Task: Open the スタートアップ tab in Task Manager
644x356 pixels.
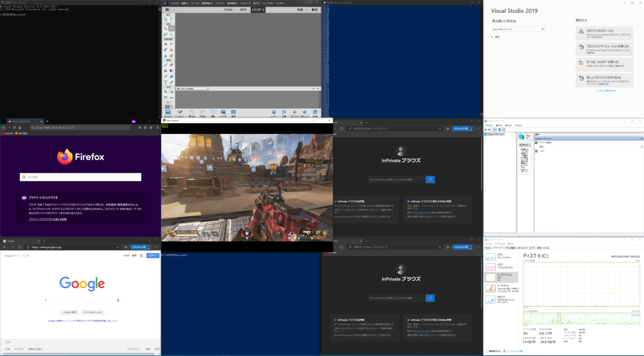Action: coord(522,248)
